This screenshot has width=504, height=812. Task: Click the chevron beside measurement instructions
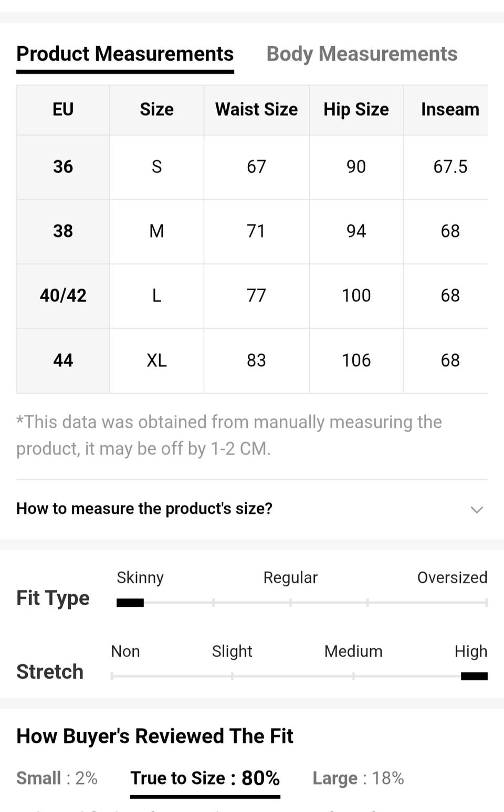[476, 509]
